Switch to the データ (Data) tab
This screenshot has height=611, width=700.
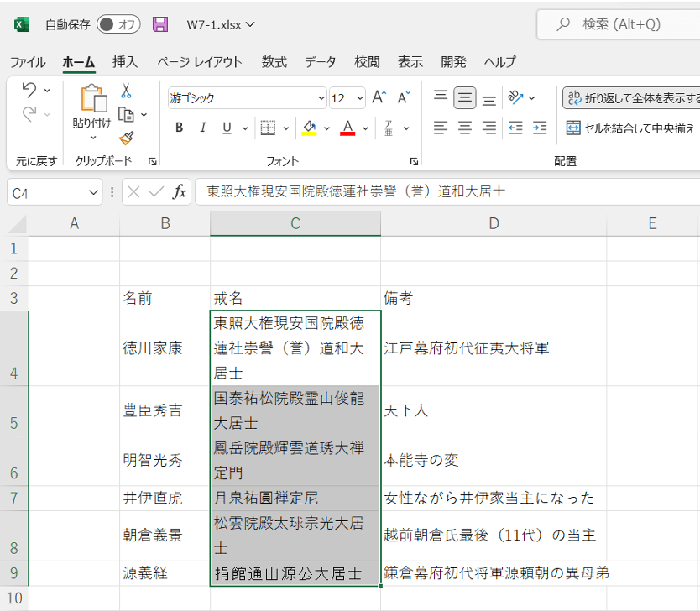(x=320, y=62)
